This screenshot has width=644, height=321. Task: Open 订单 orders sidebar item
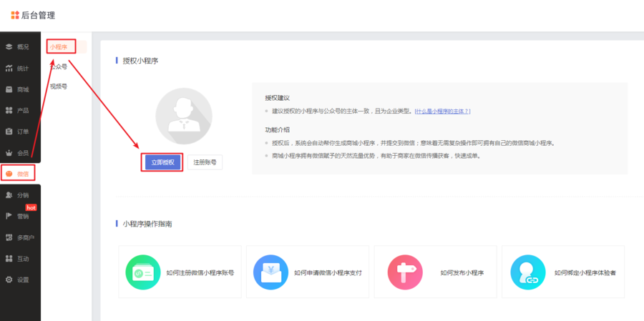19,132
